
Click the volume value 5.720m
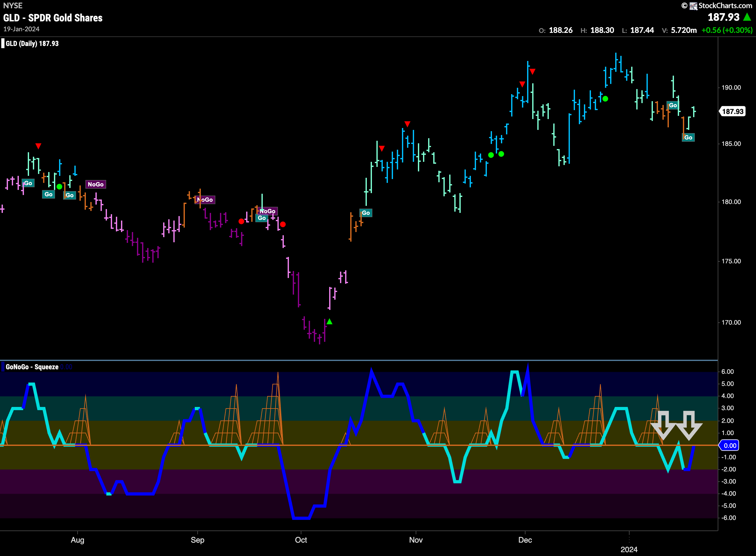(x=684, y=30)
